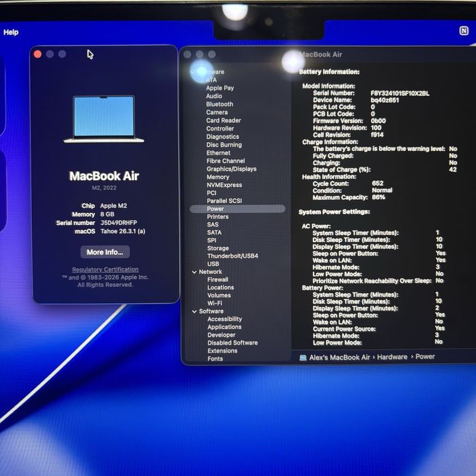Select Extensions under Software
The width and height of the screenshot is (476, 476).
click(222, 351)
